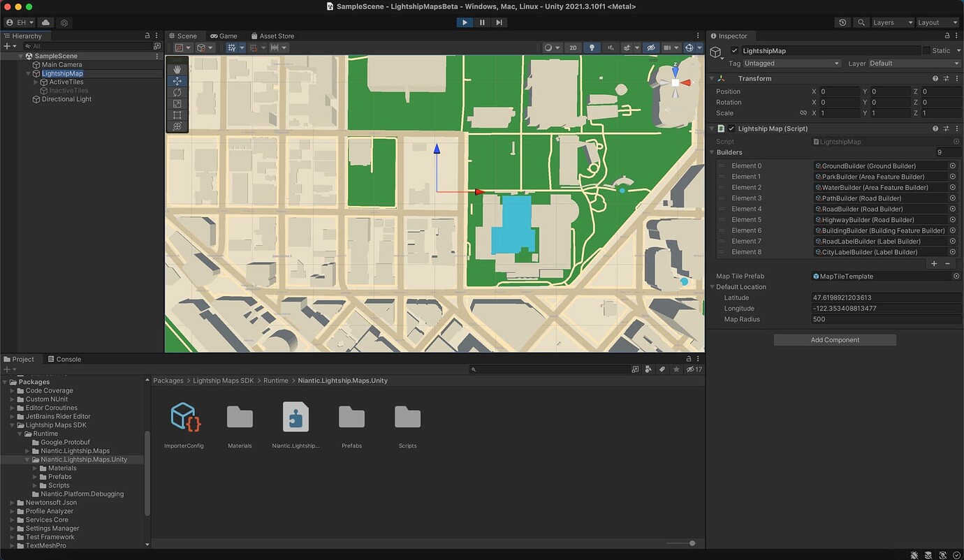Open the cloud services icon
Screen dimensions: 964x560
pyautogui.click(x=45, y=22)
